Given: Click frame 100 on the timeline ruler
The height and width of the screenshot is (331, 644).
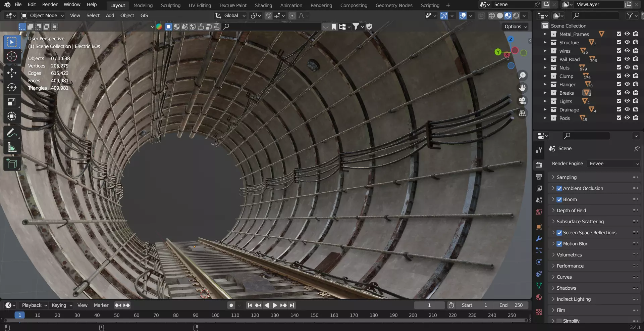Looking at the screenshot, I should click(215, 315).
